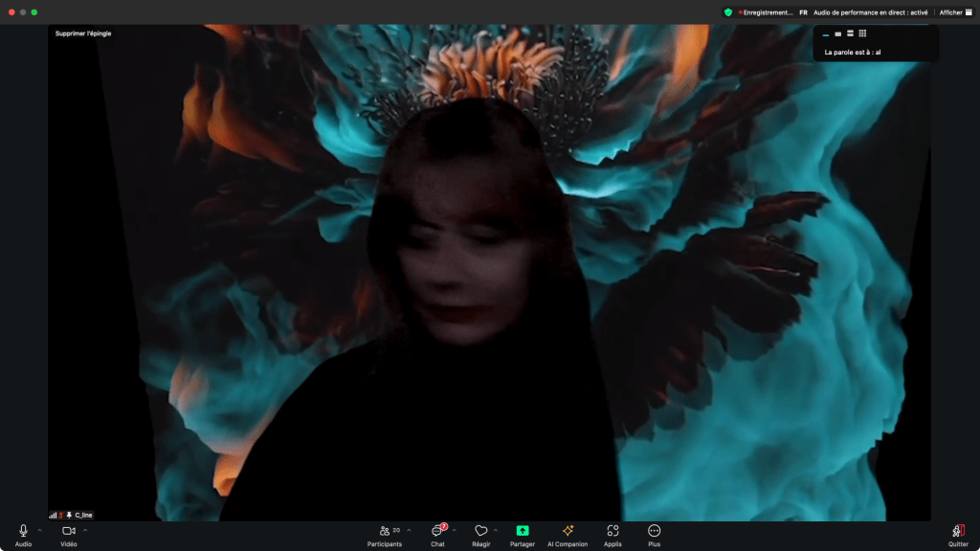Expand the Chat options chevron
The width and height of the screenshot is (980, 551).
point(454,530)
